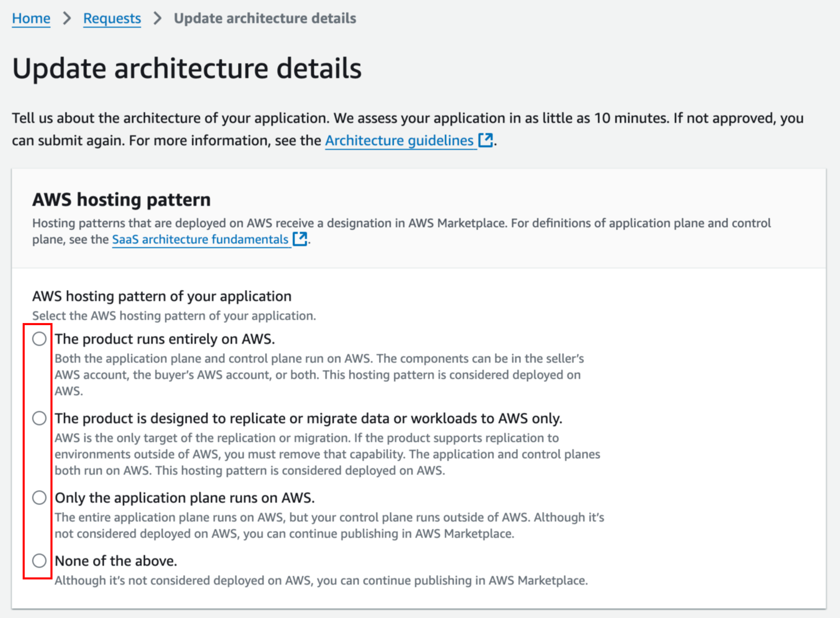Click the 'AWS hosting pattern' section heading
This screenshot has width=840, height=618.
[x=122, y=200]
